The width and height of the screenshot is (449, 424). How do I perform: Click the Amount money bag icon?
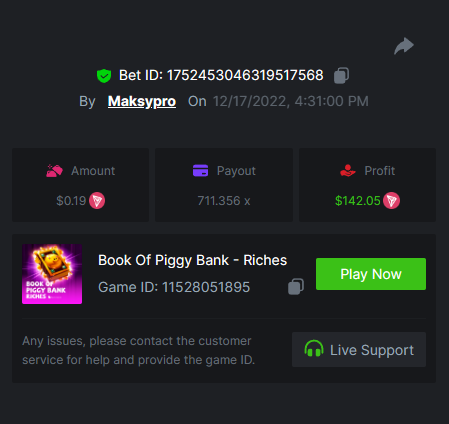54,171
